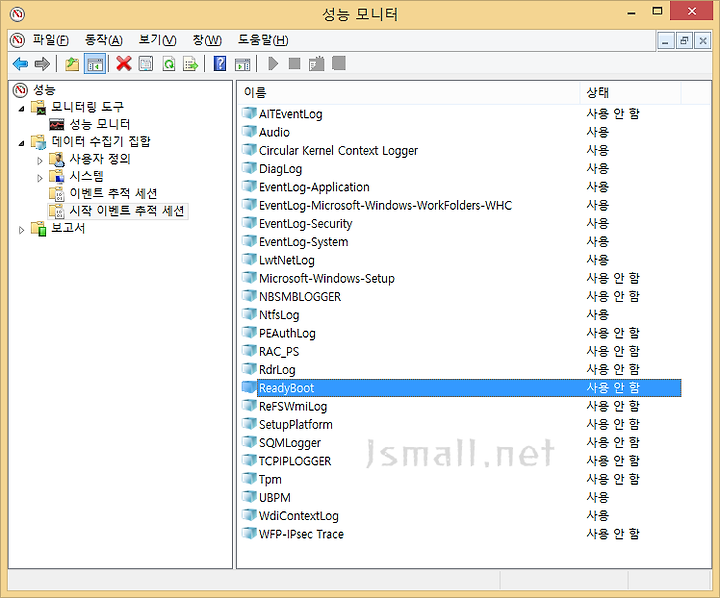Expand the 시스템 tree node

pos(39,178)
